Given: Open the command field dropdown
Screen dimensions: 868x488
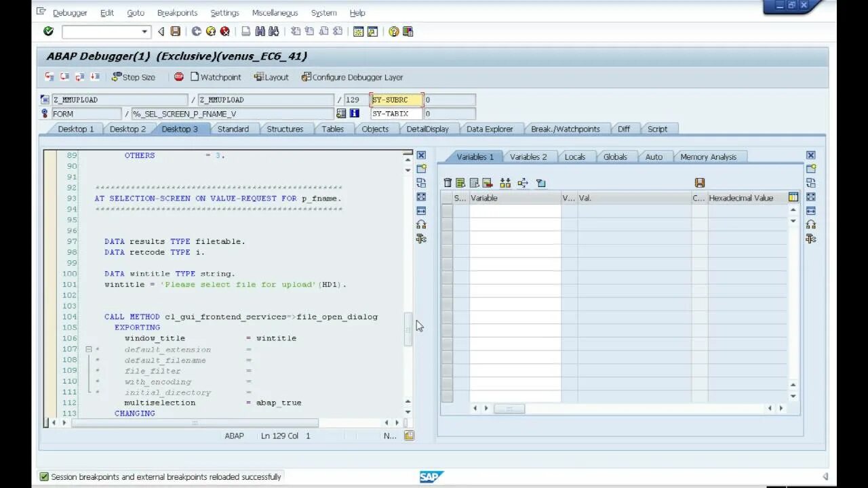Looking at the screenshot, I should coord(144,32).
